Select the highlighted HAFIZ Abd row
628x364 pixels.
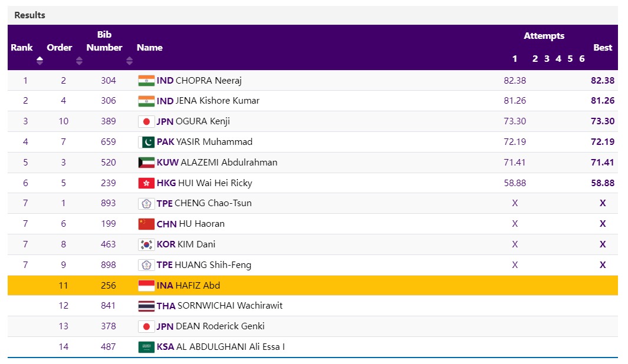313,286
